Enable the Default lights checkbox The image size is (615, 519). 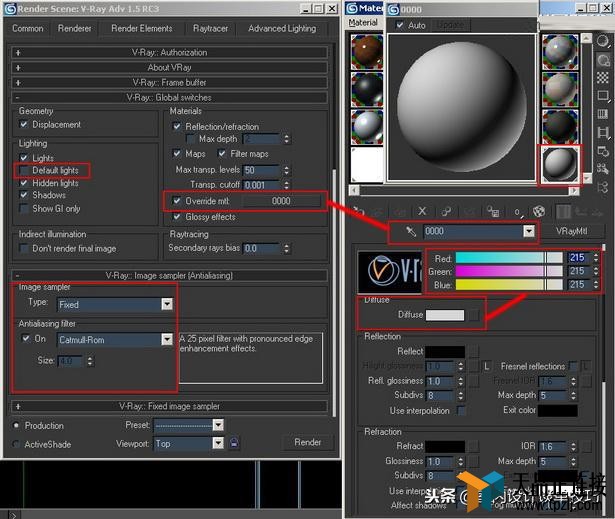[24, 170]
